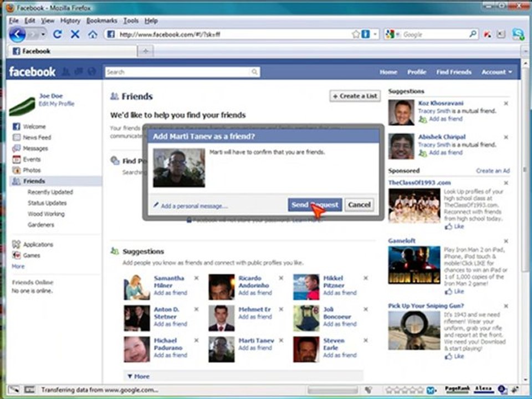
Task: Click the search magnifier in Google box
Action: 473,34
